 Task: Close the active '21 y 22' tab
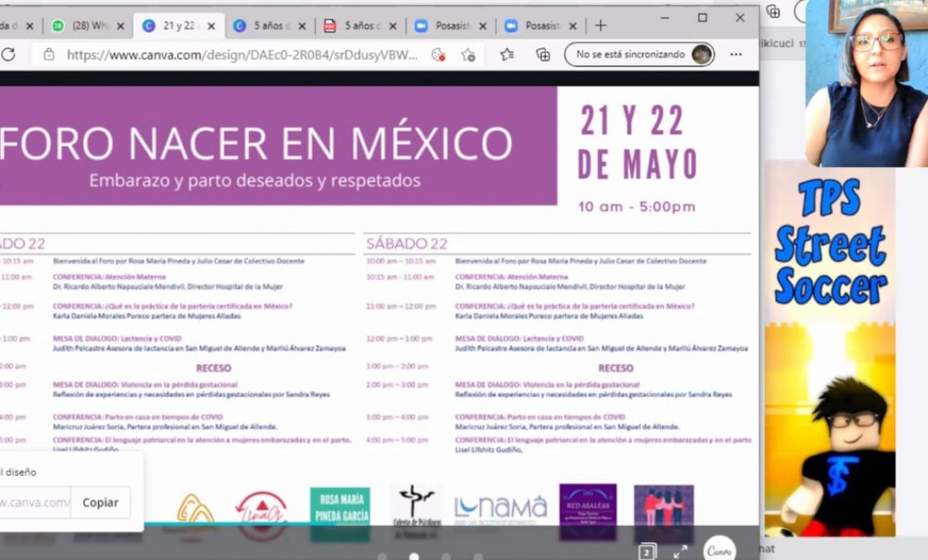(211, 26)
